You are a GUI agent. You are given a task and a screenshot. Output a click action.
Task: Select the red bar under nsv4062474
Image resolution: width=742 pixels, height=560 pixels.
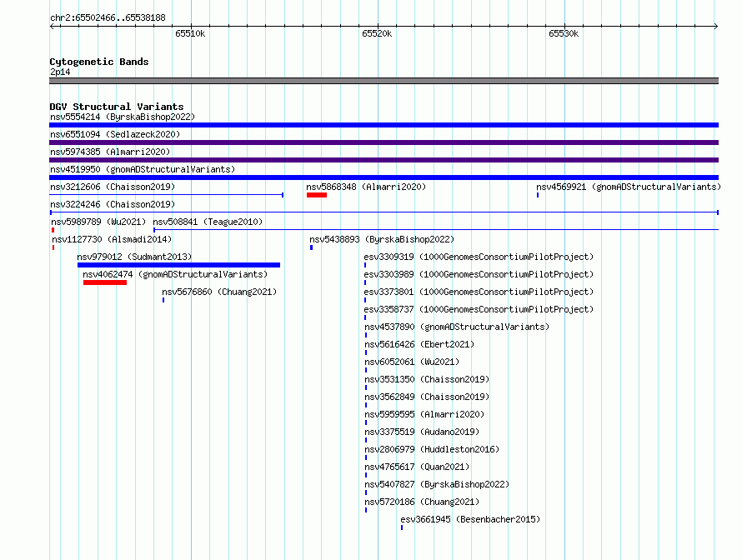[105, 282]
